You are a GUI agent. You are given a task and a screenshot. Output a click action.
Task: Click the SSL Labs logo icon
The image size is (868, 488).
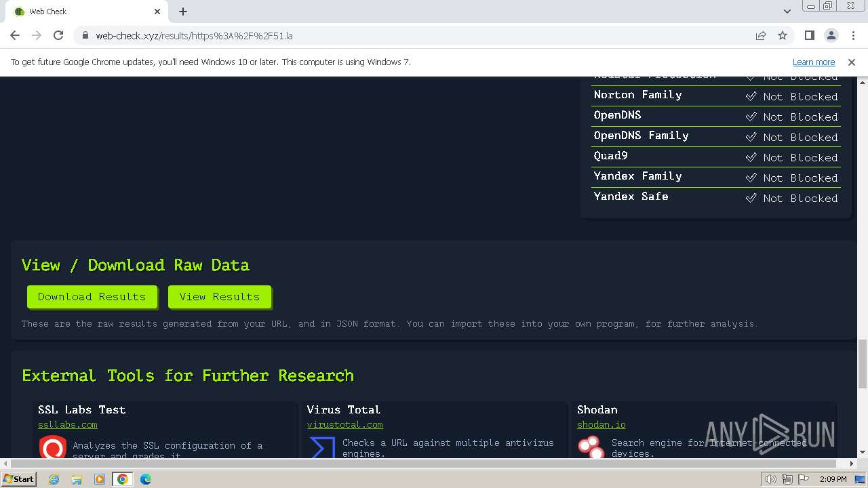(52, 448)
